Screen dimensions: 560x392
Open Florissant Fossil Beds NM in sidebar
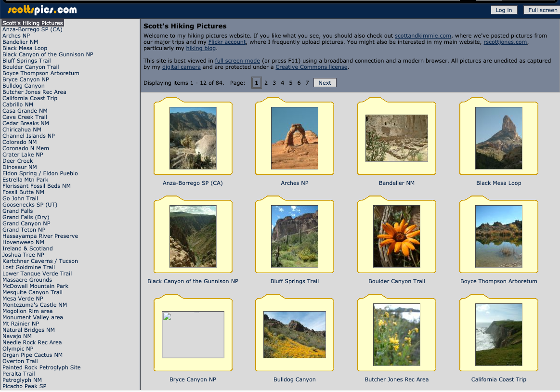click(37, 186)
